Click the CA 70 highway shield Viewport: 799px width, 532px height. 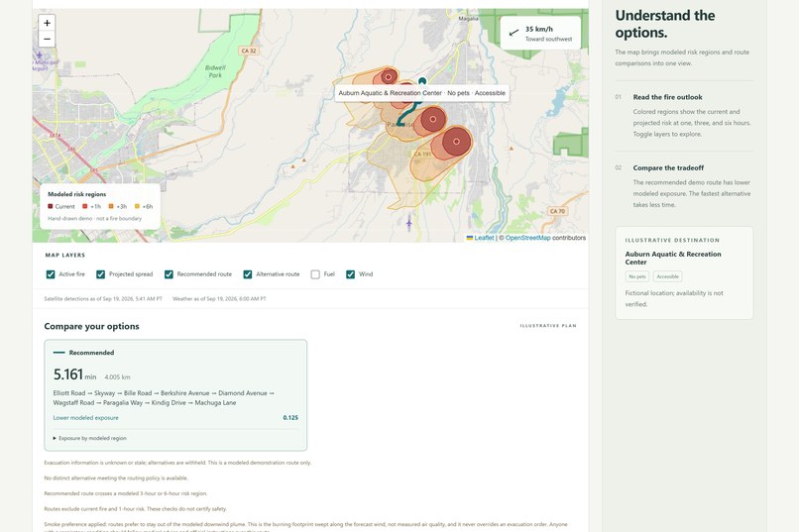tap(557, 211)
